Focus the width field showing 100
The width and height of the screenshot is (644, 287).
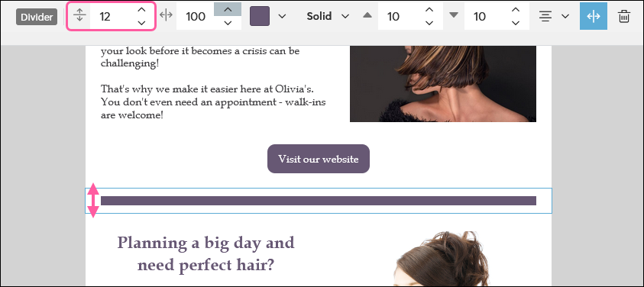(196, 16)
